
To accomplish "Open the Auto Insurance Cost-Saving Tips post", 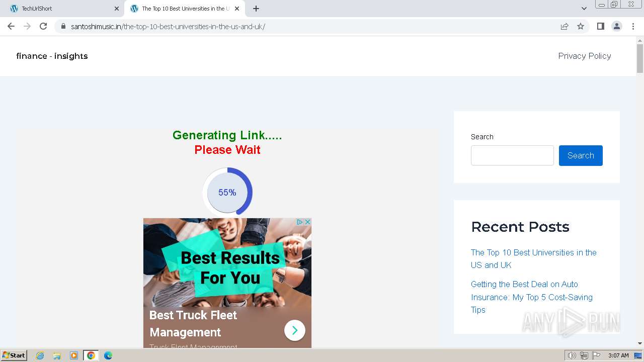I will click(x=532, y=297).
